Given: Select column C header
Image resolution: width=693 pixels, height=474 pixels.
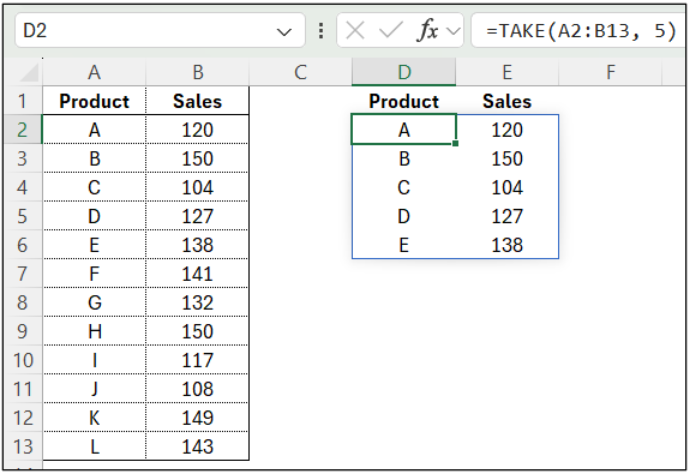Looking at the screenshot, I should point(299,72).
